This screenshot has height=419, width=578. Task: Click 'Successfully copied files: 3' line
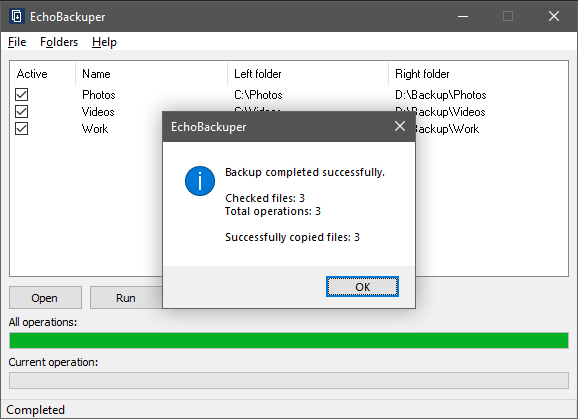(292, 237)
